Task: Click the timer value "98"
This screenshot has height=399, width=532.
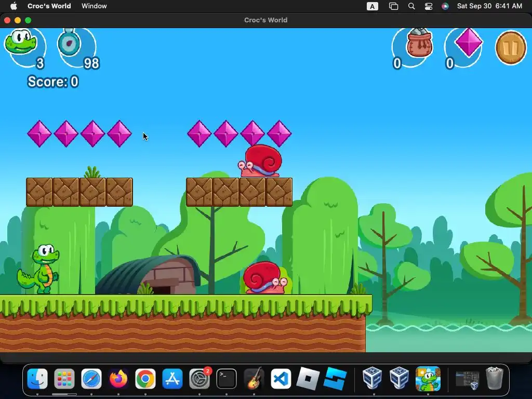Action: point(91,63)
